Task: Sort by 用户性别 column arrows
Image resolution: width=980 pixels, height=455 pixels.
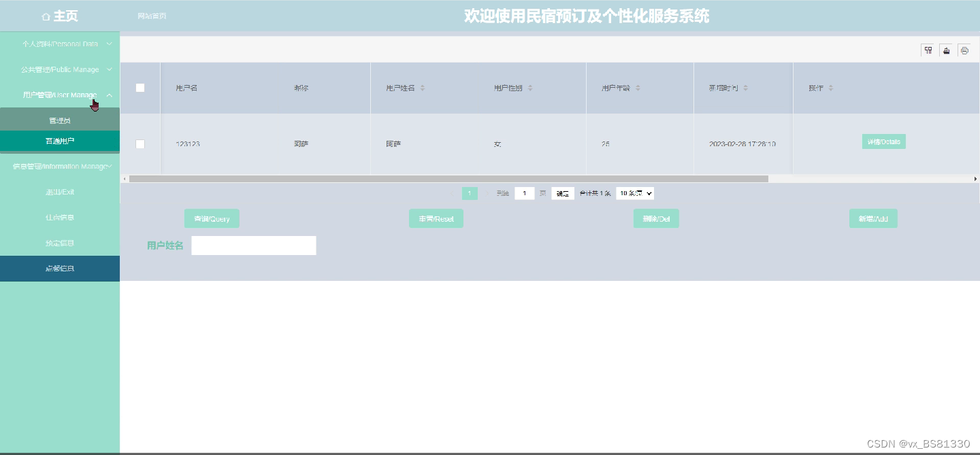Action: [x=530, y=88]
